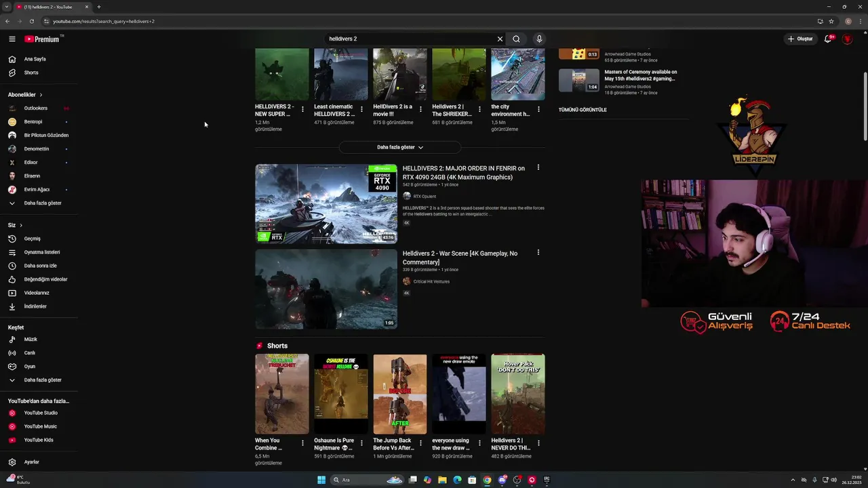Play MAJOR ORDER IN FENRIR thumbnail
Viewport: 868px width, 488px height.
[x=326, y=203]
